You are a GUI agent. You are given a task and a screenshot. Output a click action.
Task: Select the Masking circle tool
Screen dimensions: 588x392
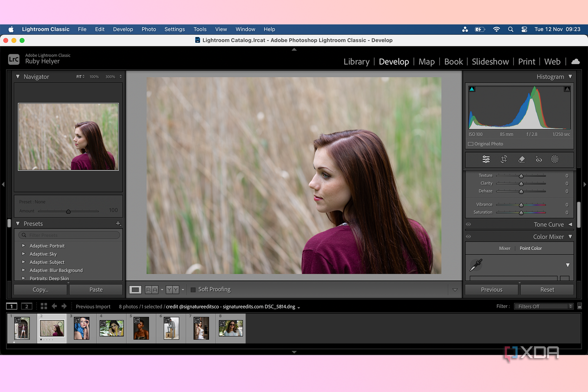pyautogui.click(x=555, y=159)
